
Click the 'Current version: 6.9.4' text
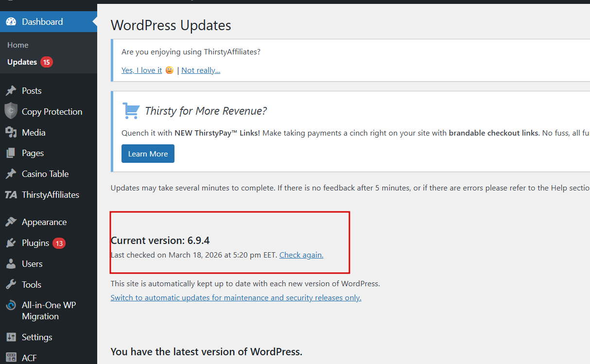[160, 241]
